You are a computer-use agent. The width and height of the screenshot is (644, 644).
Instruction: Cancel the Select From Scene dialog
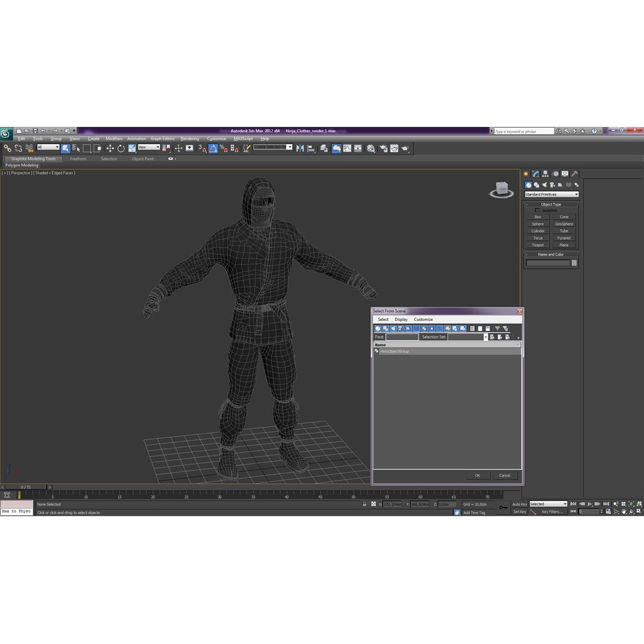click(x=504, y=476)
